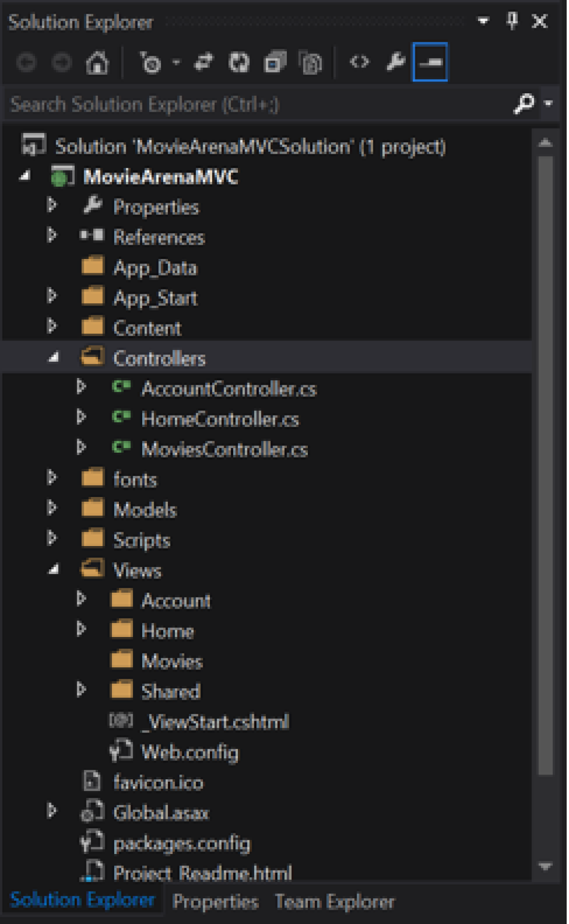Image resolution: width=569 pixels, height=924 pixels.
Task: Click the Pending Changes Filter icon
Action: coord(151,62)
